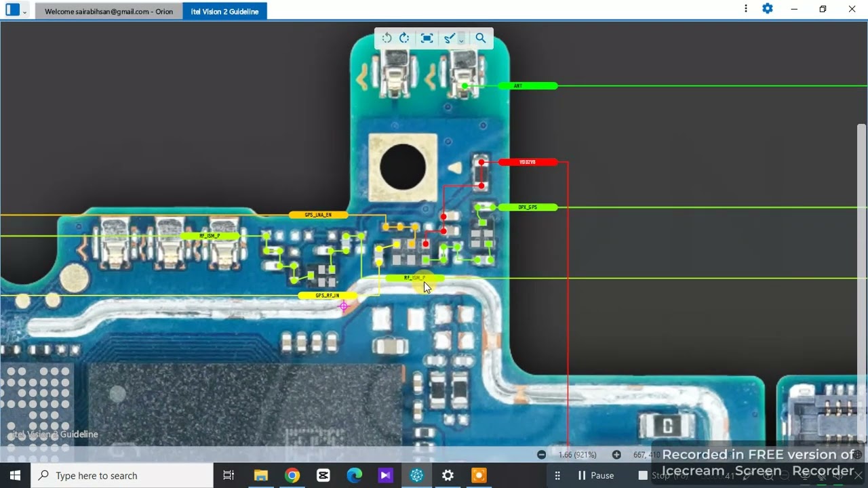Click the RF_ISM_P label under the cursor

point(415,278)
